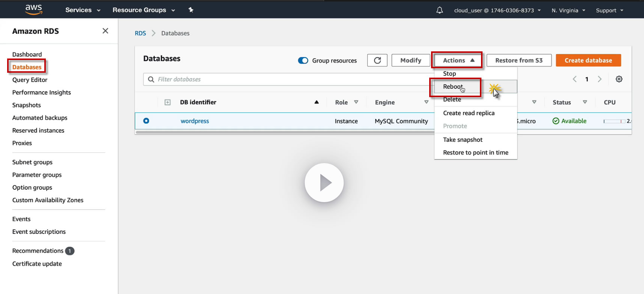Close the Amazon RDS sidebar
The image size is (644, 294).
click(x=106, y=31)
